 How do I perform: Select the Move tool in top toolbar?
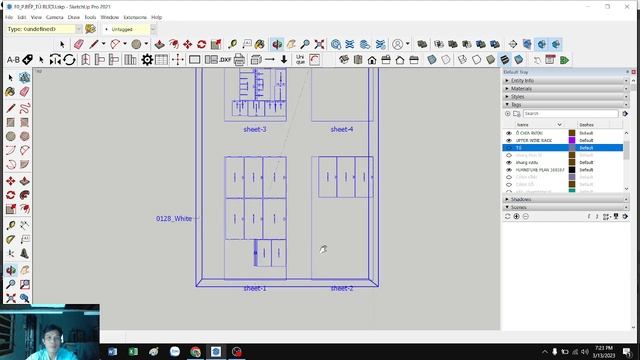point(187,44)
